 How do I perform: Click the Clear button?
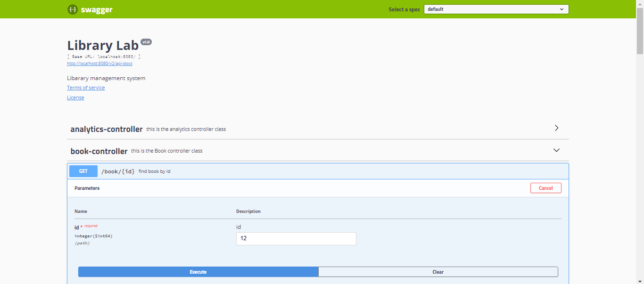pyautogui.click(x=438, y=272)
